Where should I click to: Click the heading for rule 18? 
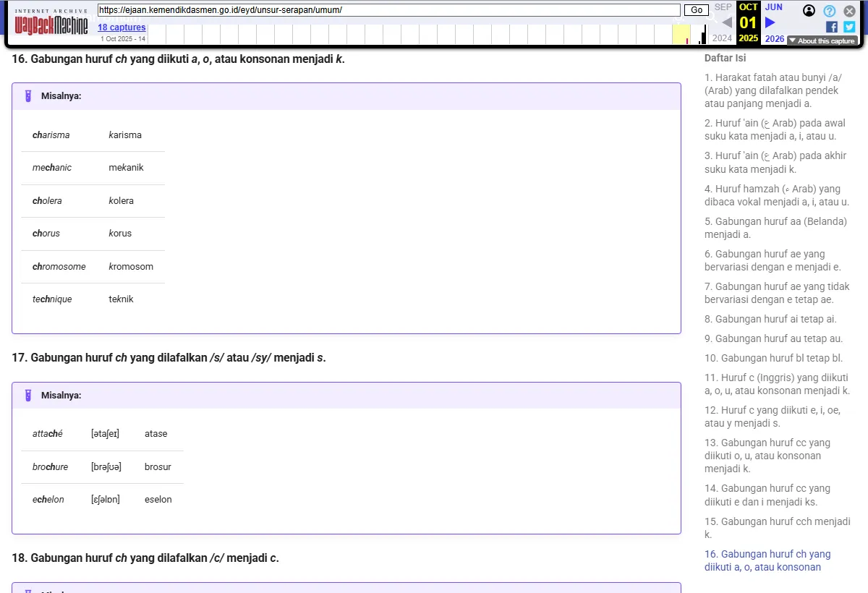click(x=145, y=558)
